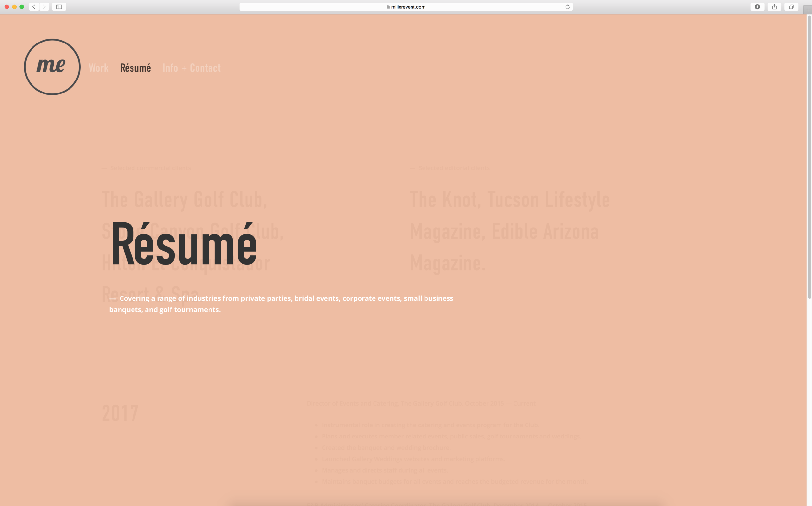
Task: Click the millerevent.com address bar
Action: [406, 7]
